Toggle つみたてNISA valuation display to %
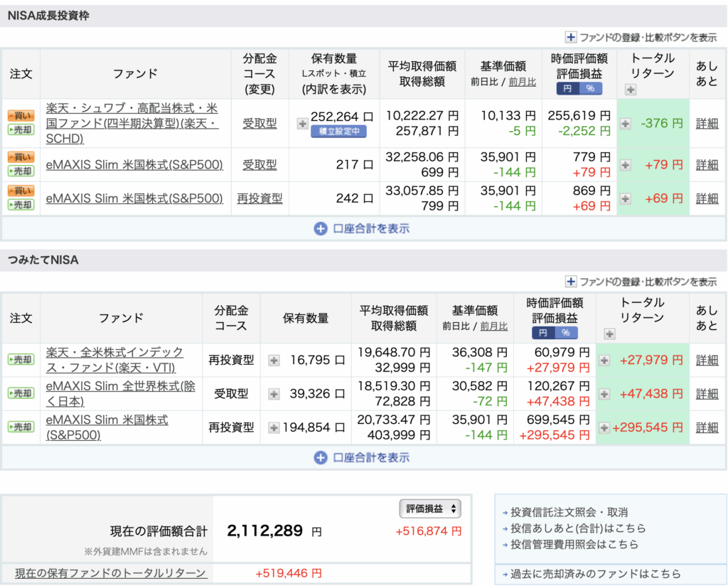Image resolution: width=728 pixels, height=586 pixels. point(566,333)
